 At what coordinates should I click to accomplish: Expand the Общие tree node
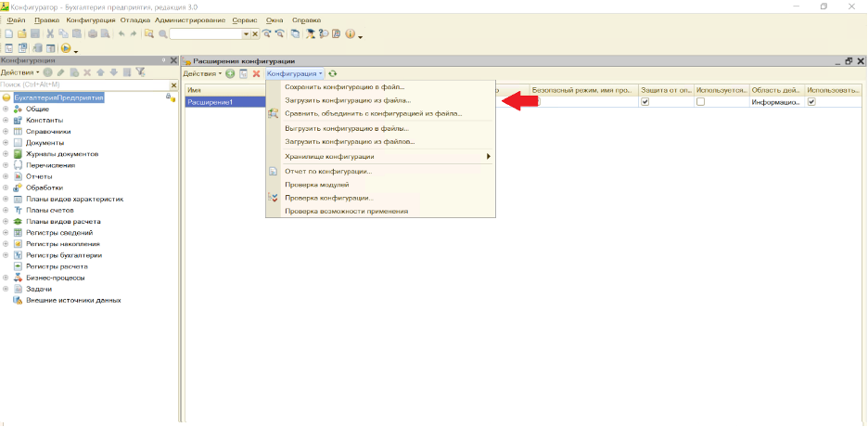pyautogui.click(x=6, y=110)
